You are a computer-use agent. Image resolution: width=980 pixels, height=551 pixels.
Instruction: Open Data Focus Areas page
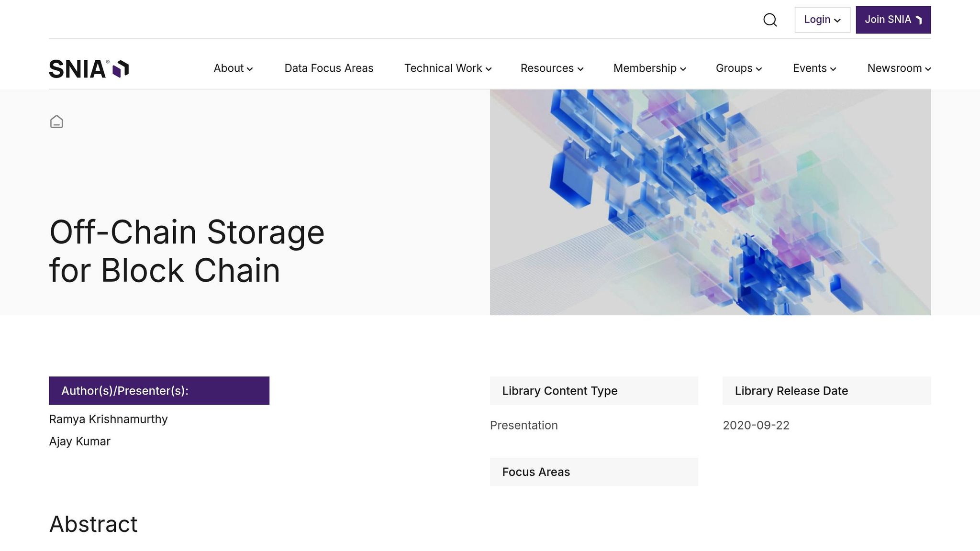click(x=329, y=68)
